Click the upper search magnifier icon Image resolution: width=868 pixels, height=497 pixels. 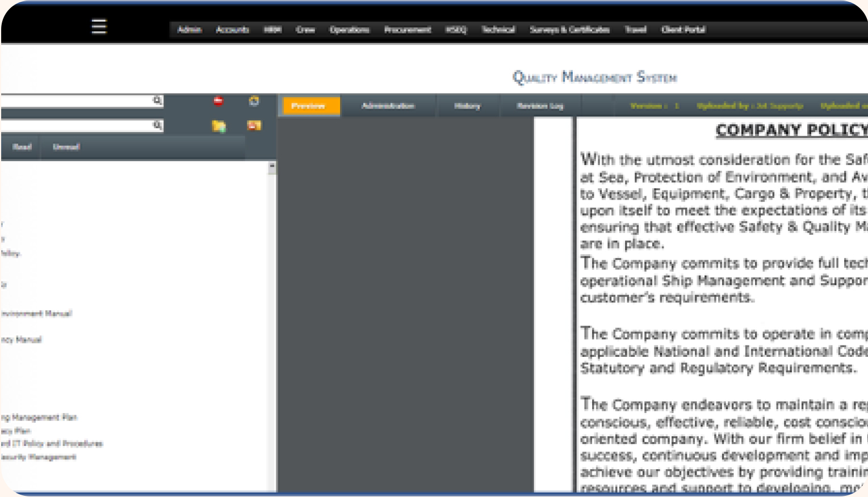(x=157, y=100)
